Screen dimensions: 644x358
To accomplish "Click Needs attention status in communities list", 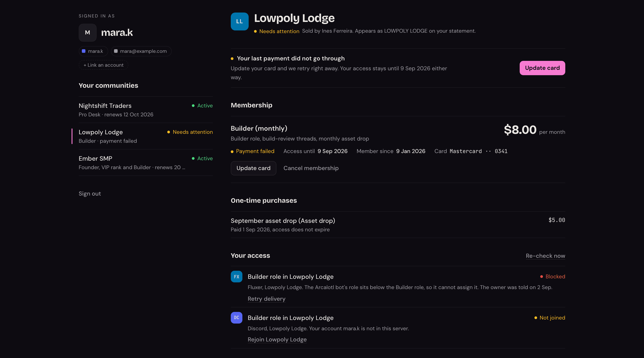I will pyautogui.click(x=190, y=132).
